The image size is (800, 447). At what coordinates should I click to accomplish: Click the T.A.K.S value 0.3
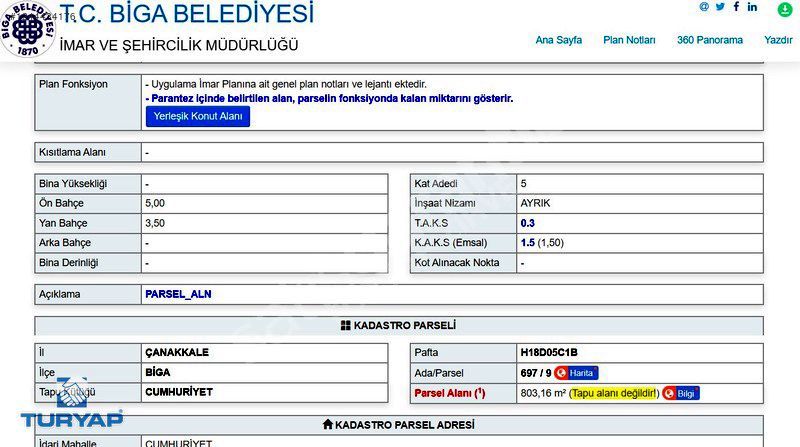pos(527,223)
